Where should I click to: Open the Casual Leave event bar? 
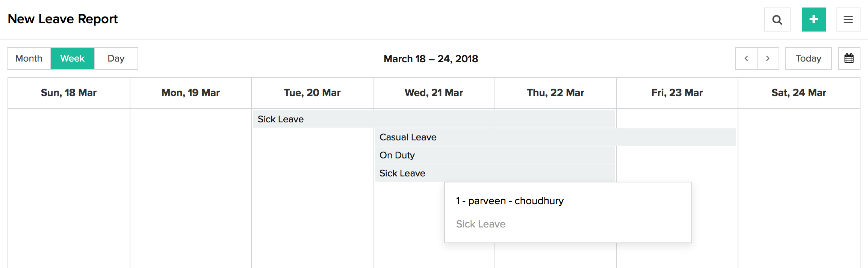coord(555,137)
